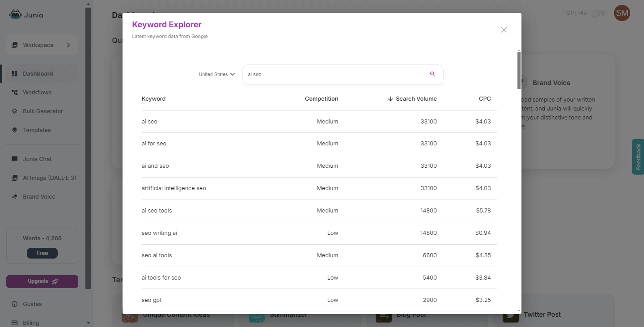Click the Feedback side tab

(x=638, y=157)
